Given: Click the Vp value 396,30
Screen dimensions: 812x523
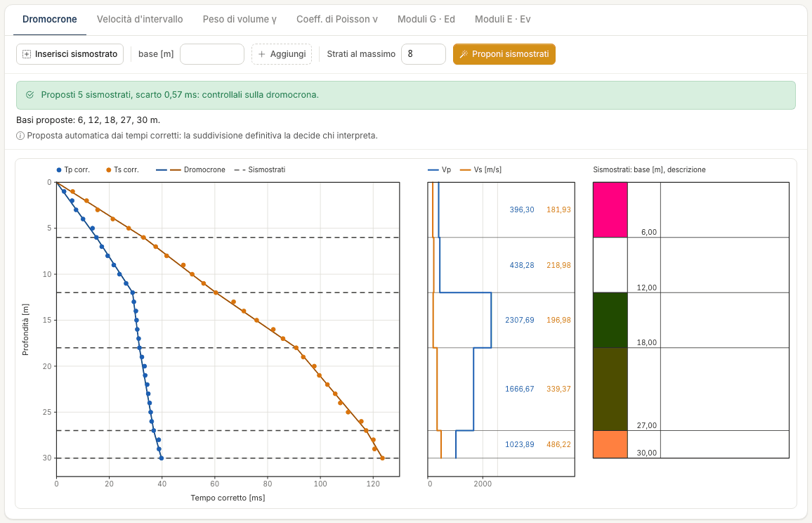Looking at the screenshot, I should 521,210.
